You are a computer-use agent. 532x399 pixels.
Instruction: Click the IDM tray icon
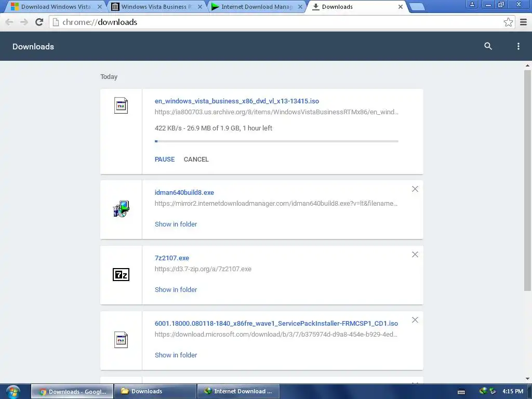click(483, 391)
